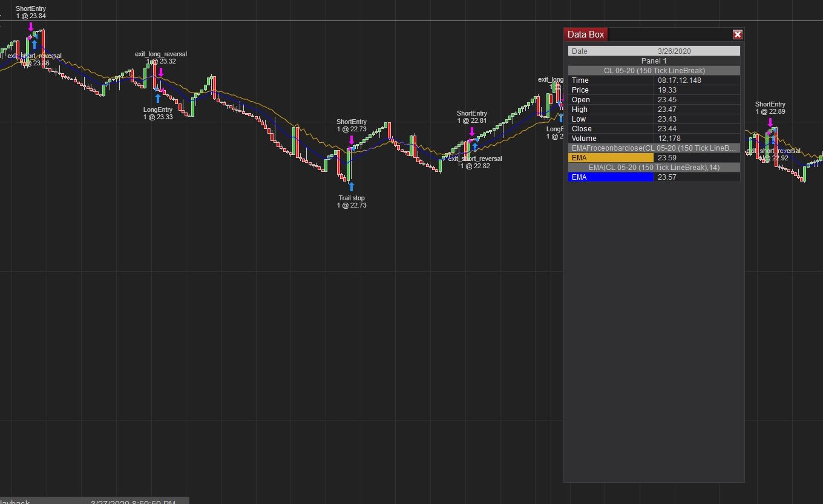Select the Open value 23.45
This screenshot has height=504, width=823.
point(667,100)
